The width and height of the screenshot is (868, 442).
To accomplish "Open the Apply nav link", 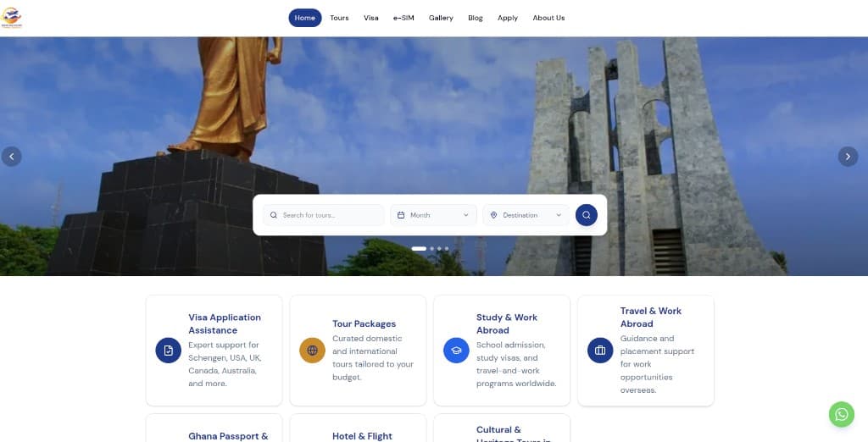I will tap(507, 18).
